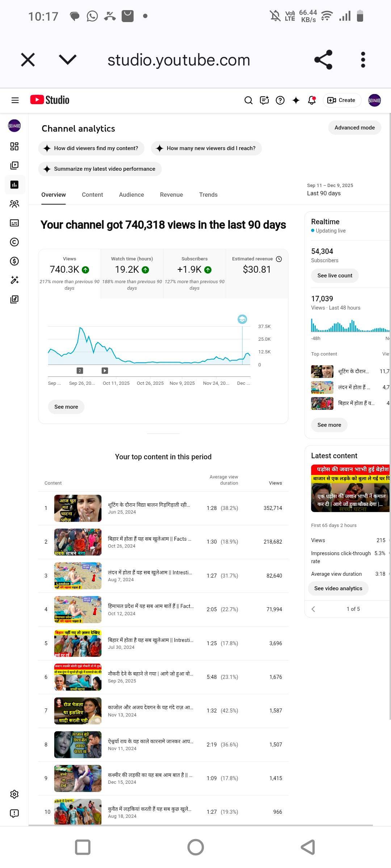
Task: Open the hamburger navigation menu
Action: click(x=15, y=100)
